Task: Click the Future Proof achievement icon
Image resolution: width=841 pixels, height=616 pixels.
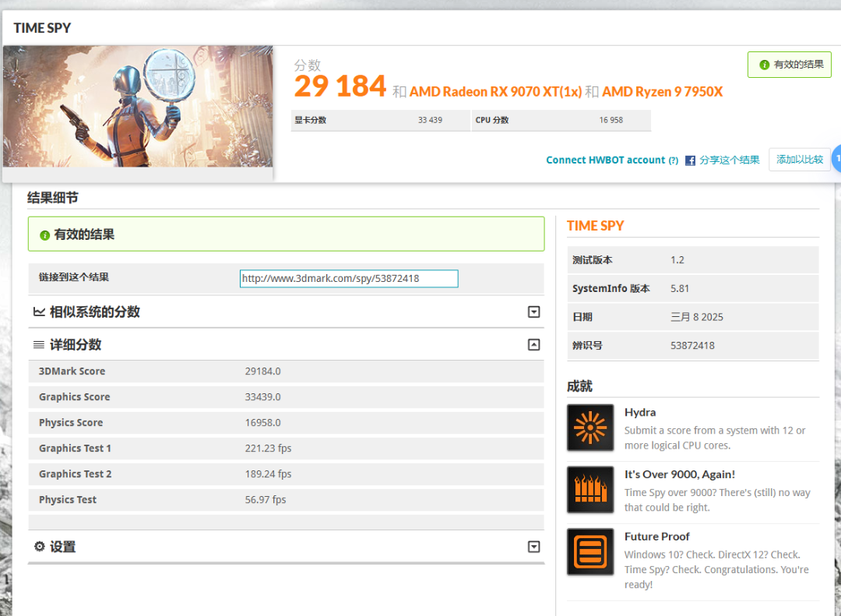Action: point(589,551)
